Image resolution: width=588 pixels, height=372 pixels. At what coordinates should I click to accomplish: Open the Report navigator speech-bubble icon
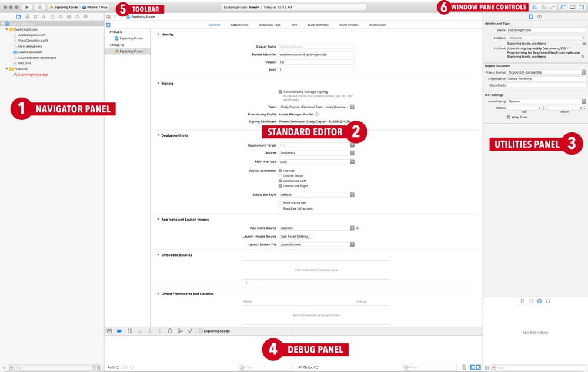click(x=86, y=16)
